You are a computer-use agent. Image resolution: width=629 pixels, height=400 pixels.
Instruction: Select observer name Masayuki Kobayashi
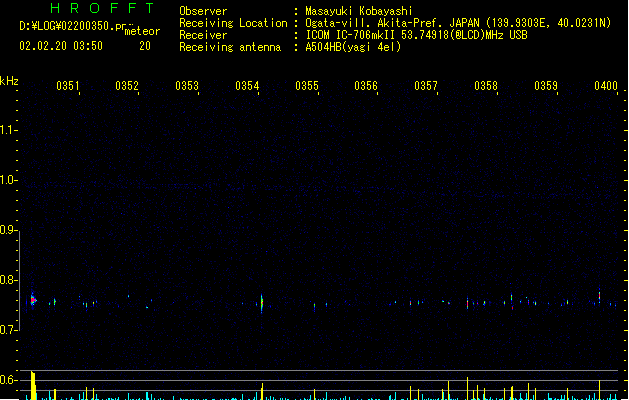(x=359, y=11)
